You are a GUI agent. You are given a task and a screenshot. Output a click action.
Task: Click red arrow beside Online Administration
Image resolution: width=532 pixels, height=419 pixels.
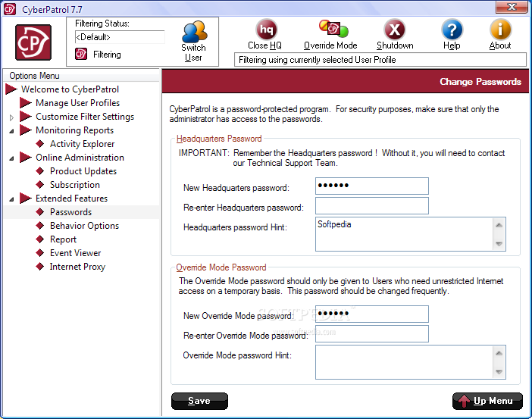(26, 158)
